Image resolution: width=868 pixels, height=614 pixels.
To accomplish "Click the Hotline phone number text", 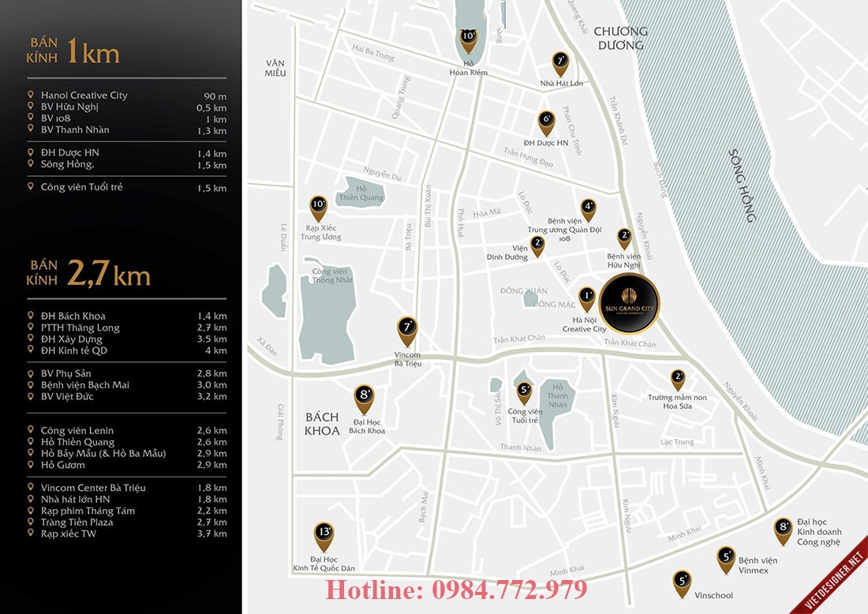I will pos(456,590).
